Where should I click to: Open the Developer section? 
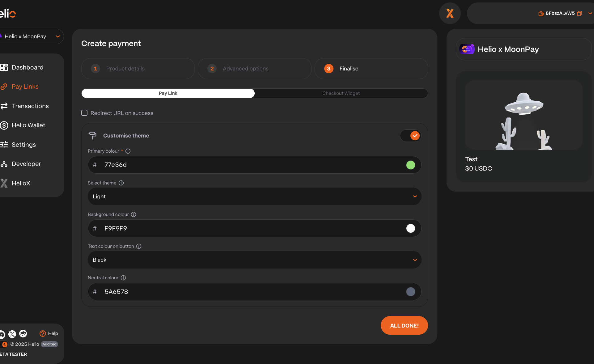click(x=26, y=164)
